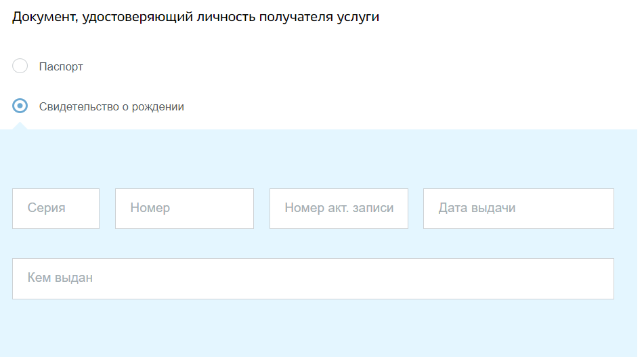Screen dimensions: 644x357
Task: Click the empty circle beside Паспорт
Action: click(20, 66)
